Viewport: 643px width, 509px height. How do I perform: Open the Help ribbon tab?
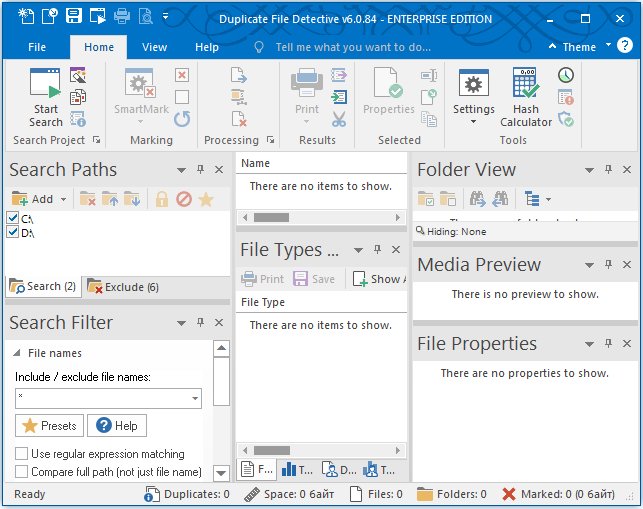(x=207, y=47)
